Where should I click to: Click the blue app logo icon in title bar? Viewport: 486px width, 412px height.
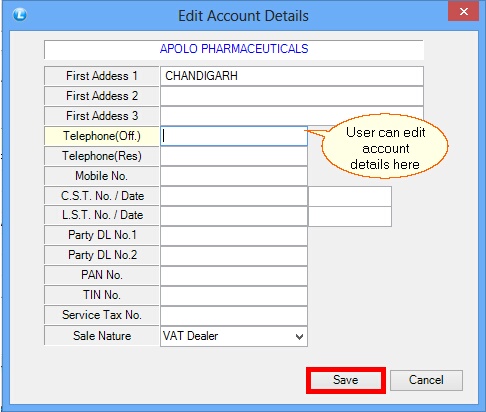[20, 15]
